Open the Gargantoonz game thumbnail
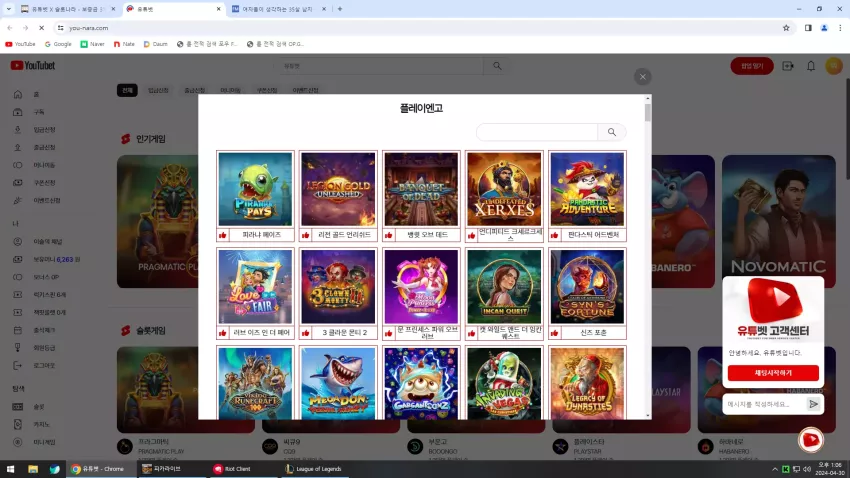This screenshot has width=850, height=478. pyautogui.click(x=421, y=383)
